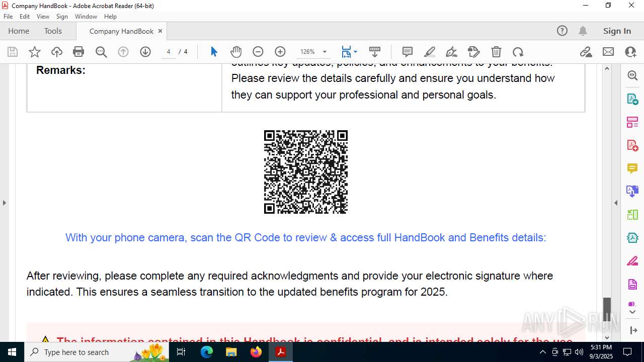Go to the previous page arrow
644x362 pixels.
[123, 52]
